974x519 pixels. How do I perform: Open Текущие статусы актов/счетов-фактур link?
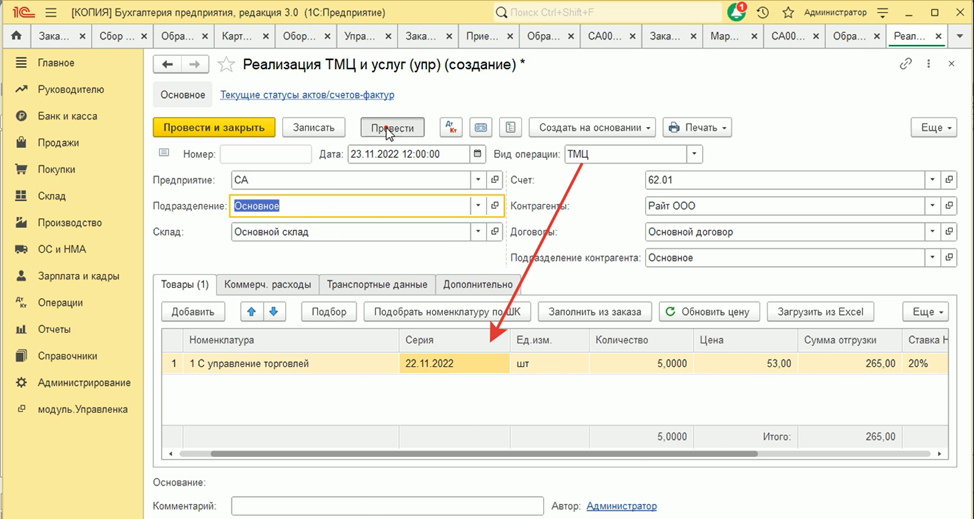[307, 95]
